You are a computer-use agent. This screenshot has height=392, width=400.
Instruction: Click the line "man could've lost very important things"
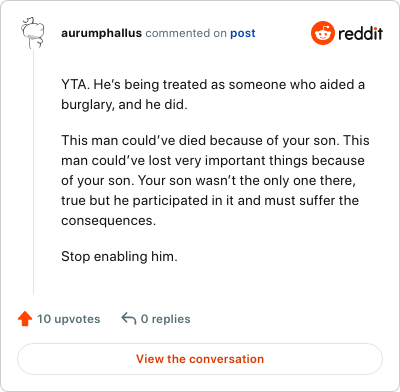[x=213, y=161]
